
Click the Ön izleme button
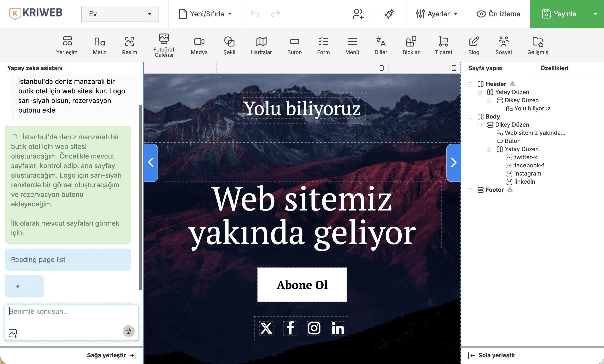coord(498,14)
